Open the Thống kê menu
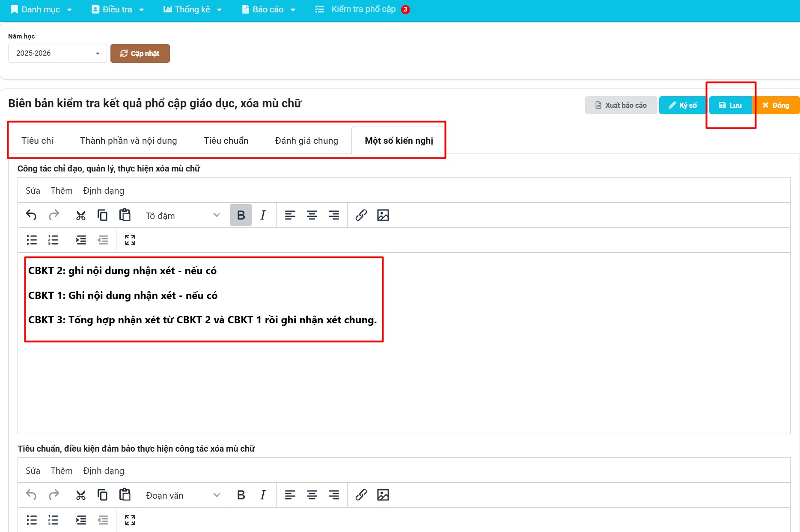Screen dimensions: 800x532 (x=192, y=9)
